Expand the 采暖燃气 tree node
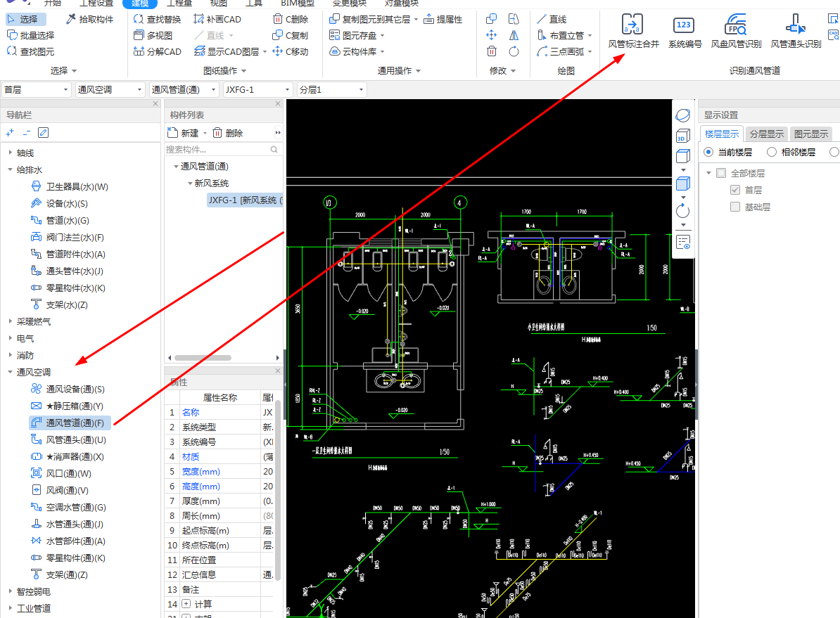The width and height of the screenshot is (840, 618). (10, 321)
